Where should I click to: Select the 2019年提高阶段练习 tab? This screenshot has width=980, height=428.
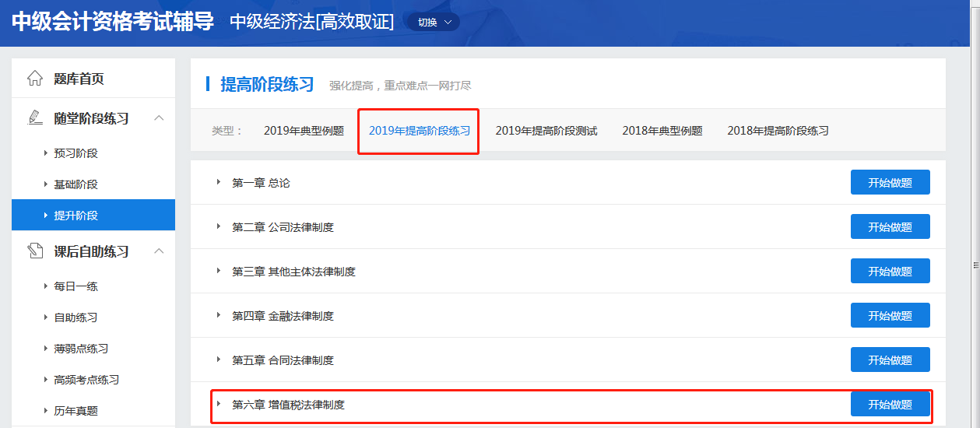click(419, 131)
